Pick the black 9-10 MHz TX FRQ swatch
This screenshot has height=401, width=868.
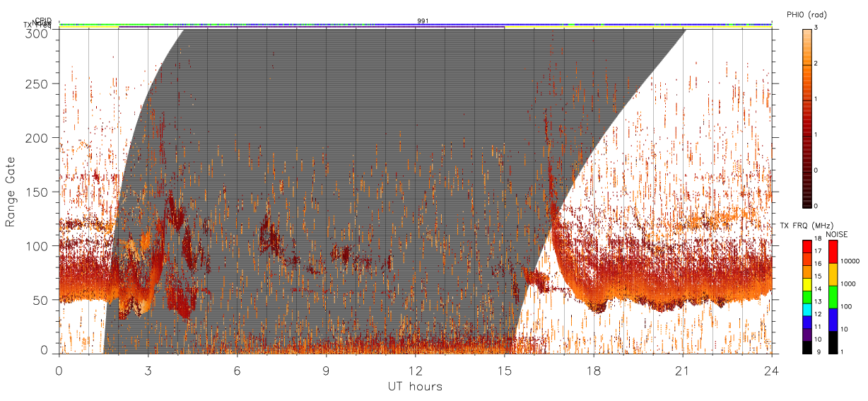[x=807, y=347]
